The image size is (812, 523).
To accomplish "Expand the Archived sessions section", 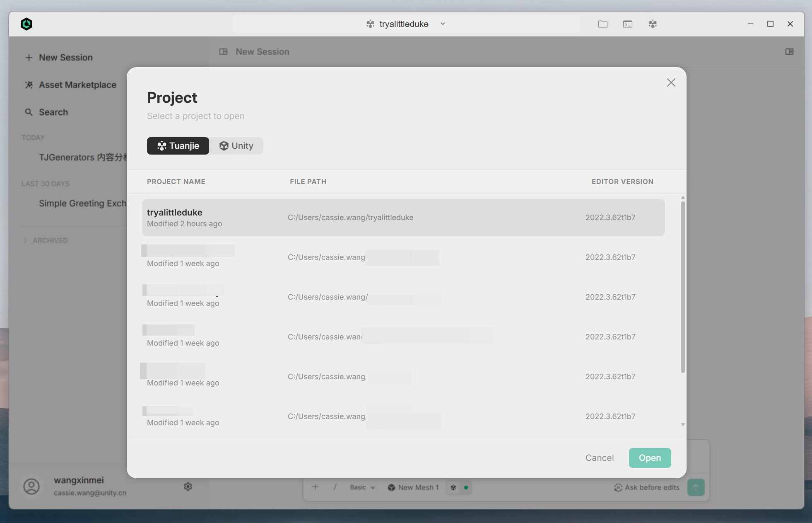I will [x=46, y=240].
